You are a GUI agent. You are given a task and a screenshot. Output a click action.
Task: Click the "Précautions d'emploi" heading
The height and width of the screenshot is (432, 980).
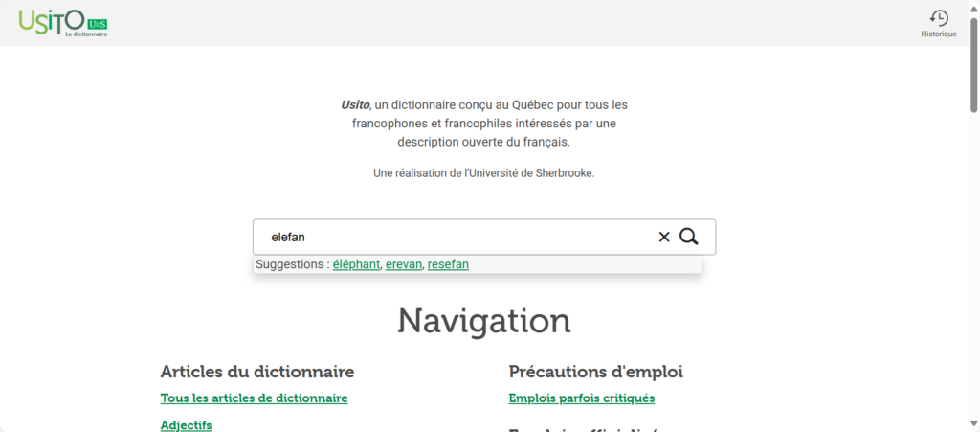click(595, 372)
